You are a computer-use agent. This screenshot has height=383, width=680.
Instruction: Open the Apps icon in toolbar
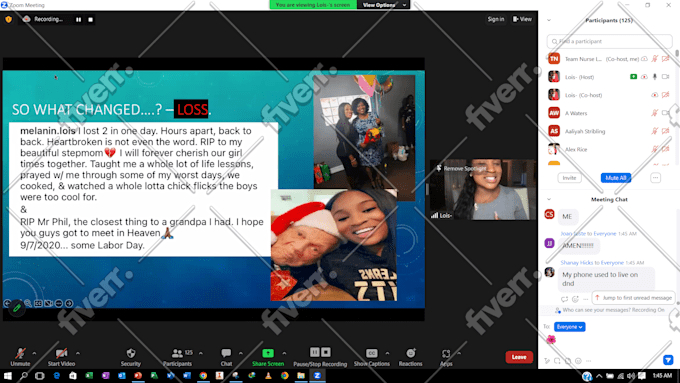[x=446, y=354]
